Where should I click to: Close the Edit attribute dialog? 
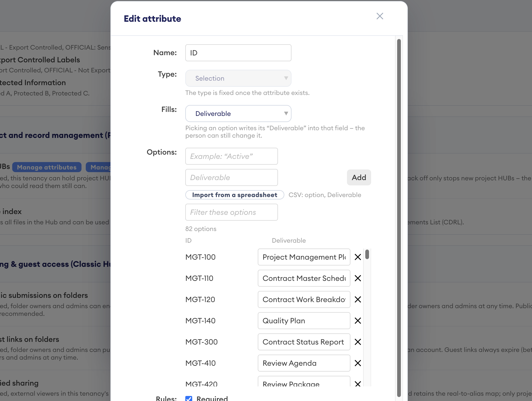380,16
